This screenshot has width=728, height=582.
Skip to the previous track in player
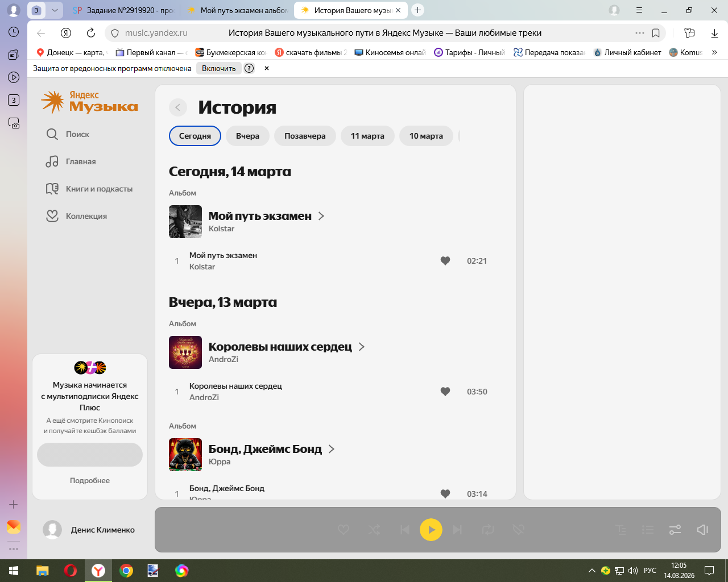pos(404,530)
